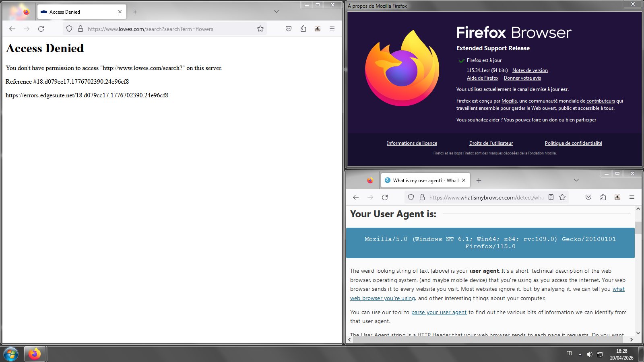
Task: Open Extensions in the whatismybrowser window
Action: coord(603,197)
